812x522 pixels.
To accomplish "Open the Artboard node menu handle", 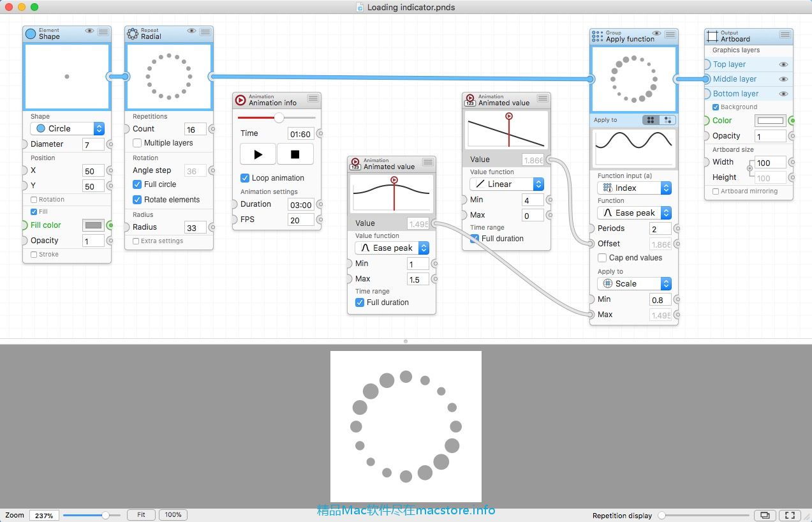I will [x=785, y=34].
